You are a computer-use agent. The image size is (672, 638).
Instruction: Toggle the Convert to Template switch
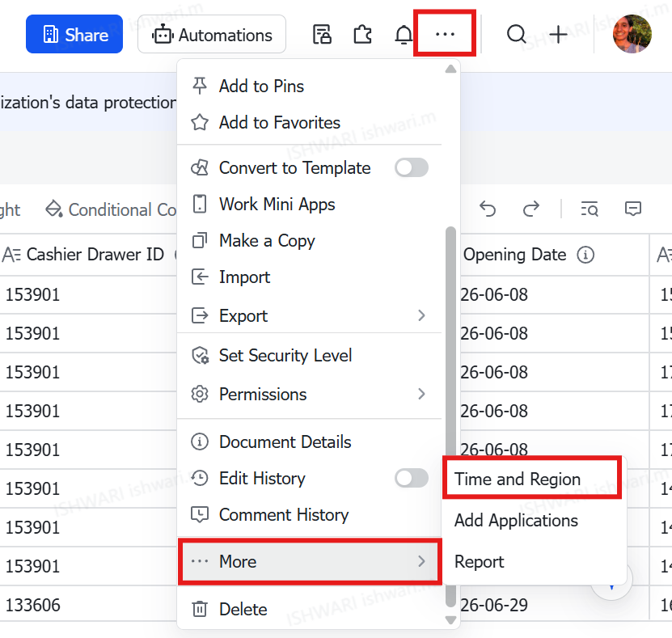pos(412,167)
